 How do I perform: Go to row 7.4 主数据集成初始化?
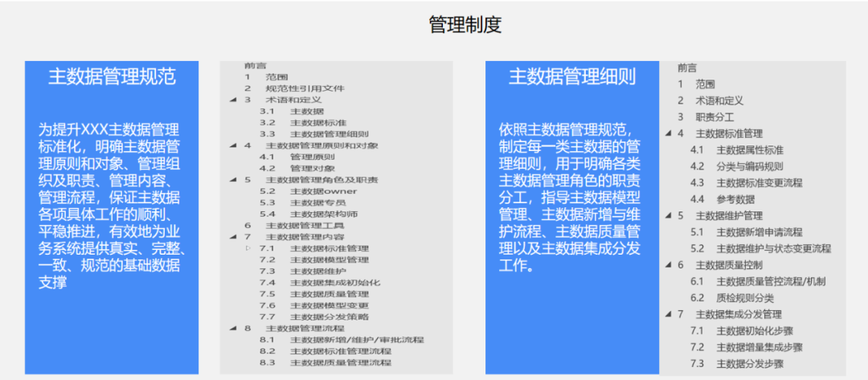[320, 283]
